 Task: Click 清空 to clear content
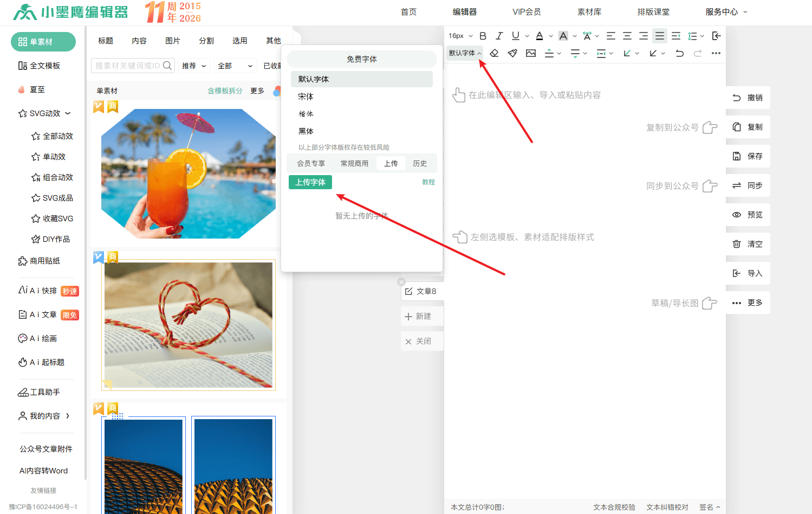point(748,244)
